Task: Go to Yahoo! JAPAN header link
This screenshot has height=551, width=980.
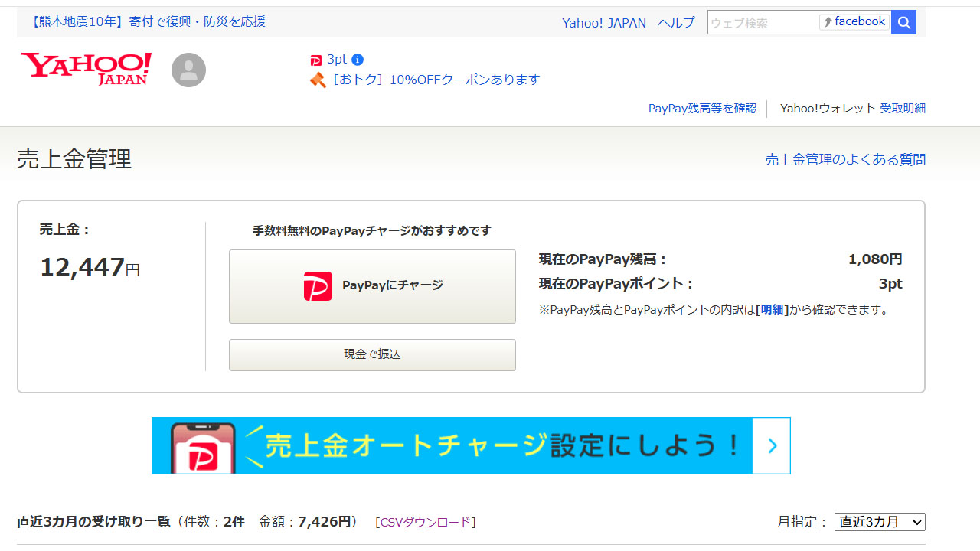Action: pyautogui.click(x=604, y=23)
